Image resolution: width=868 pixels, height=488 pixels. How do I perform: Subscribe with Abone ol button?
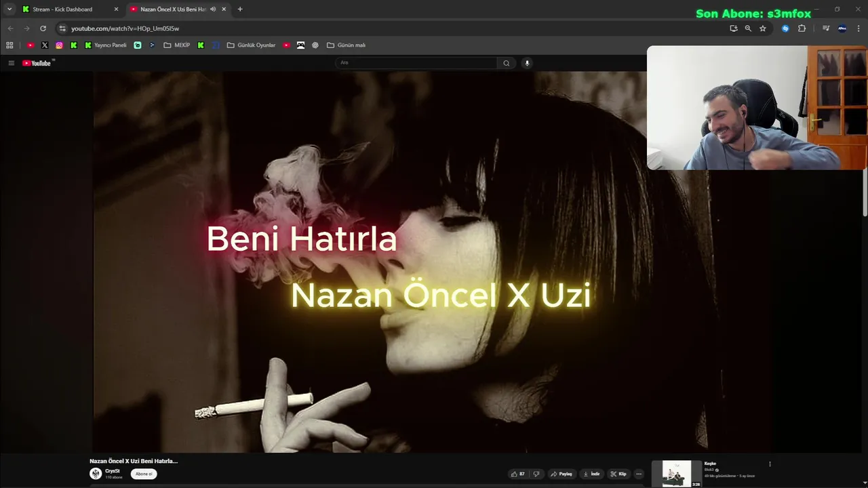coord(144,474)
